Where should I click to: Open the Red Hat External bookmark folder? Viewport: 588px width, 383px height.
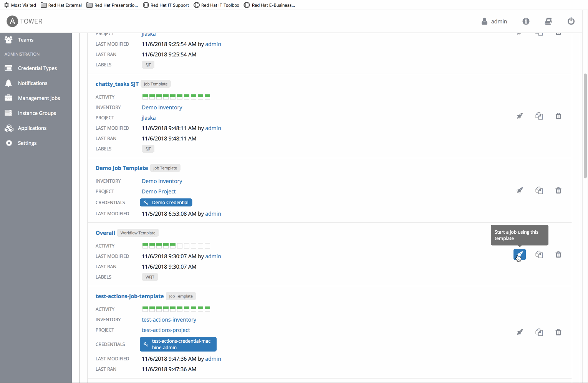point(61,5)
